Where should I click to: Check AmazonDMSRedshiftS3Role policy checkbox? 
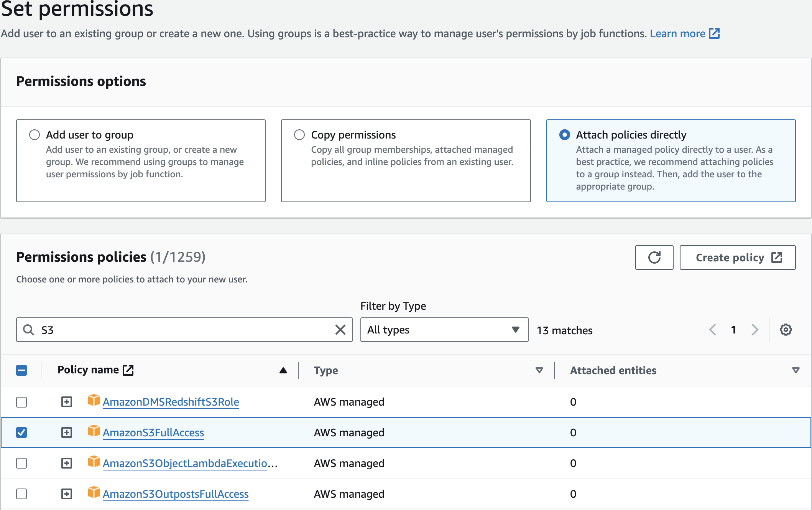21,402
